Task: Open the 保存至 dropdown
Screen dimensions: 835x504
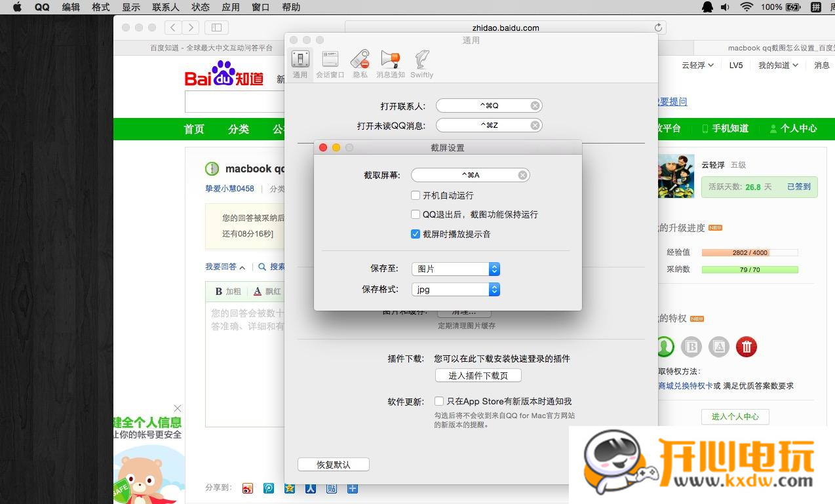Action: [456, 268]
